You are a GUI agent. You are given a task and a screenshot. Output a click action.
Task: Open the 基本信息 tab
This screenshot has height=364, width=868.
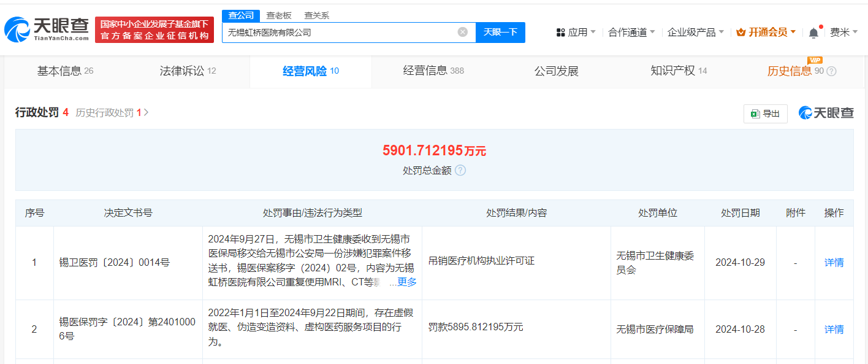66,71
